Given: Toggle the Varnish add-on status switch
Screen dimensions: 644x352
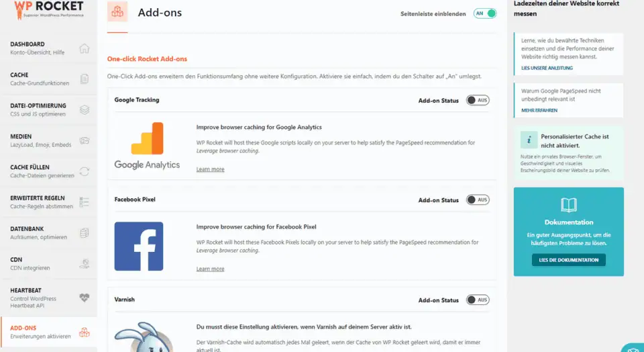Looking at the screenshot, I should tap(478, 300).
